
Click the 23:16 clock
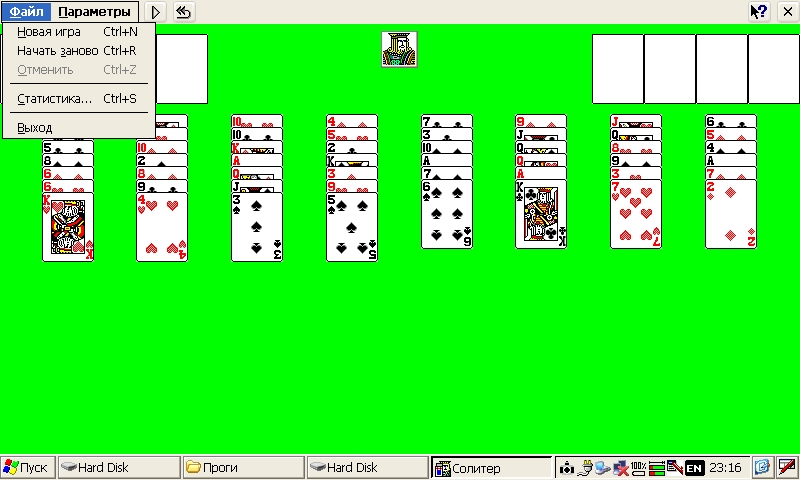(725, 468)
